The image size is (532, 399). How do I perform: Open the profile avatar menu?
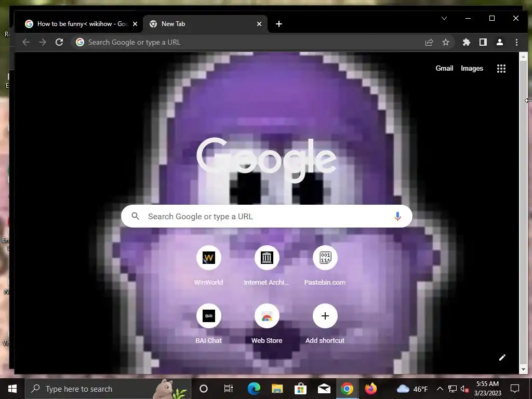[x=500, y=42]
